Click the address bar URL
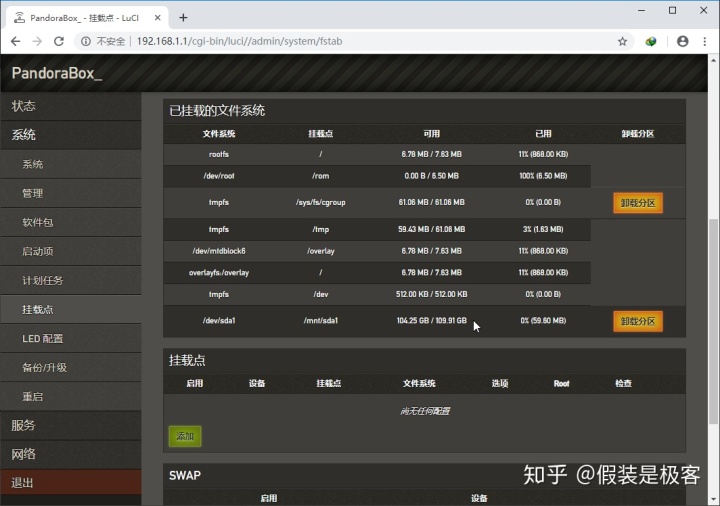720x506 pixels. click(x=239, y=41)
